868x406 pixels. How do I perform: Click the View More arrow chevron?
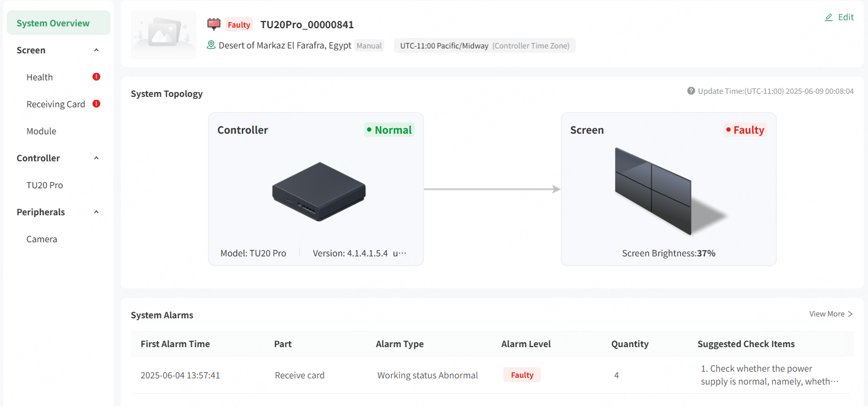pos(850,314)
